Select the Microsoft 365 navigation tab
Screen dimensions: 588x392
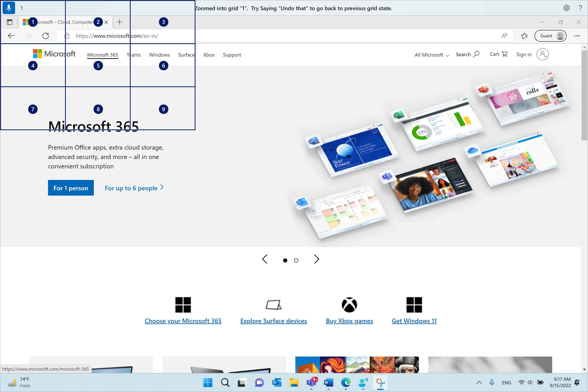pos(103,54)
